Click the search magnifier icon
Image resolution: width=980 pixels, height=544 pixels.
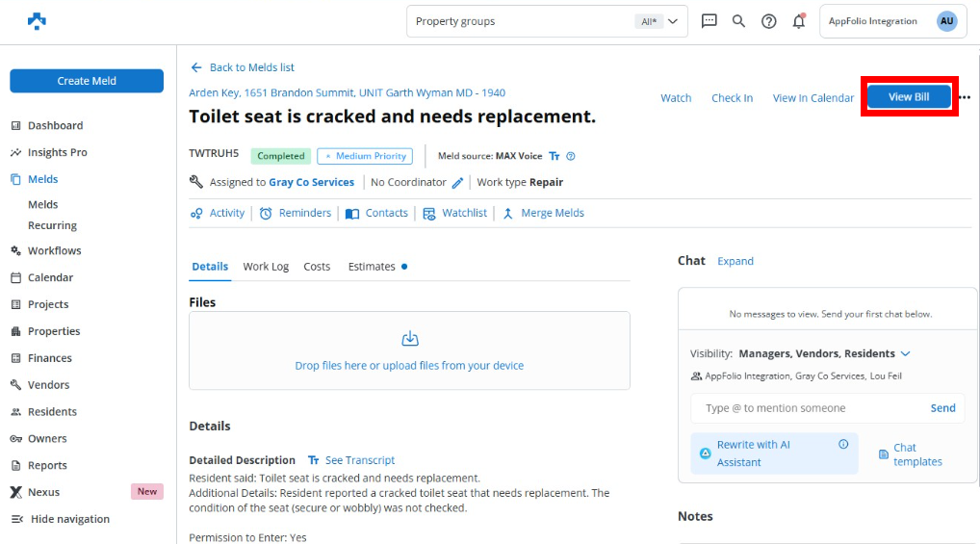click(x=738, y=21)
